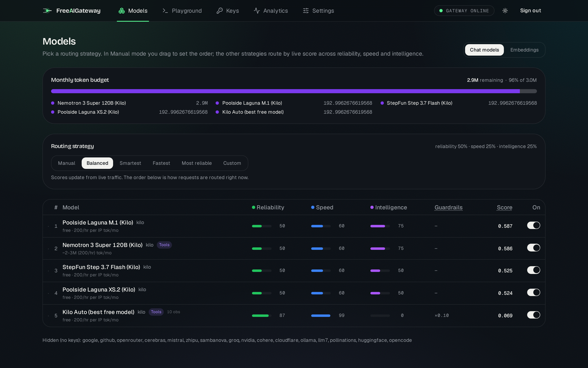Click the Reliability column header
Screen dimensions: 588x368
pos(268,207)
